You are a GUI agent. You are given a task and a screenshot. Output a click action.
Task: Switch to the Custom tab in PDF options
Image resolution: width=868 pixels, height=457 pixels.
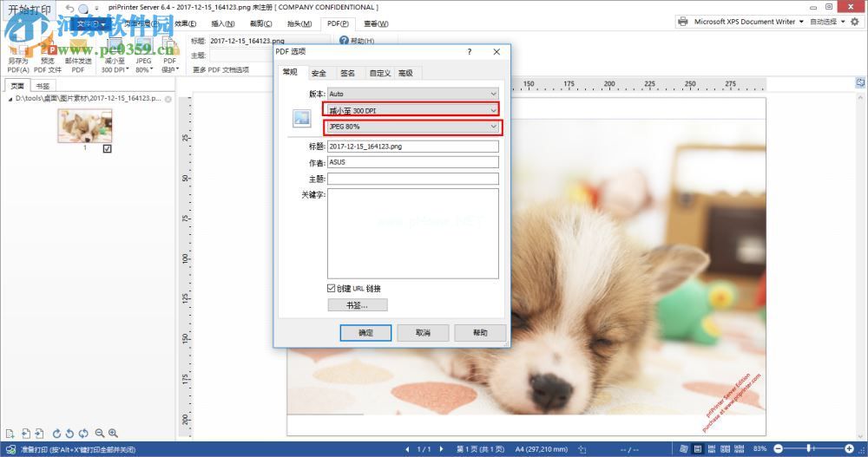click(380, 73)
